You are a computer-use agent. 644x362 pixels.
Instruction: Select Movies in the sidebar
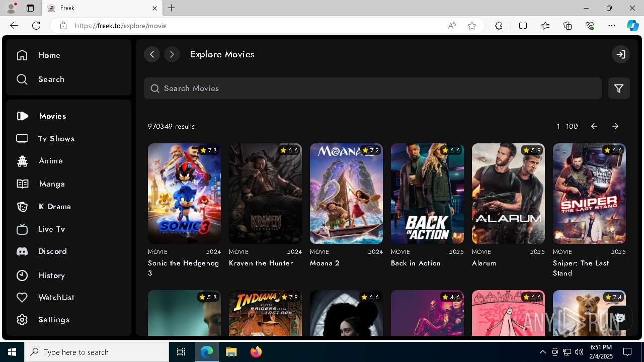pos(41,116)
